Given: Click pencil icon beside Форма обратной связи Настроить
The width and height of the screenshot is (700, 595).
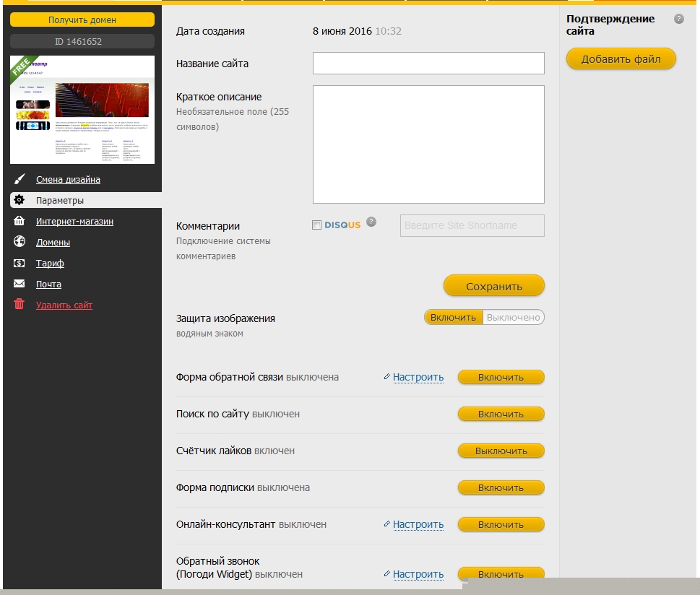Looking at the screenshot, I should pos(386,377).
